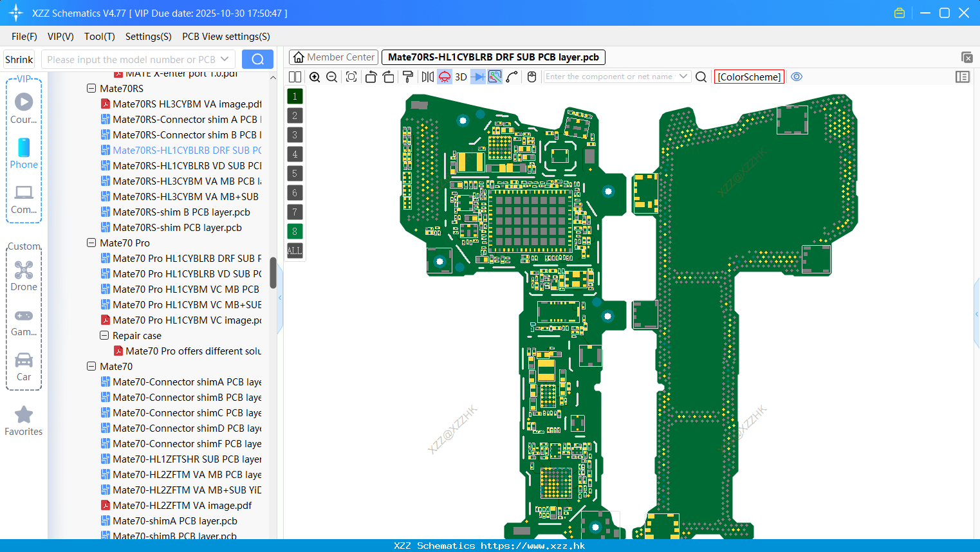Screen dimensions: 980x552
Task: Toggle the diode mode icon
Action: [x=478, y=77]
